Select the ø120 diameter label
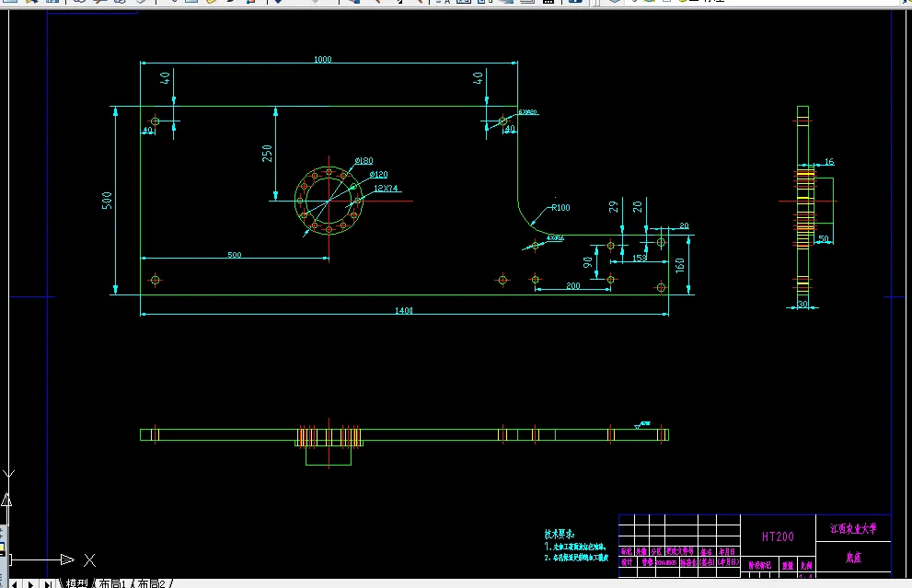 378,175
